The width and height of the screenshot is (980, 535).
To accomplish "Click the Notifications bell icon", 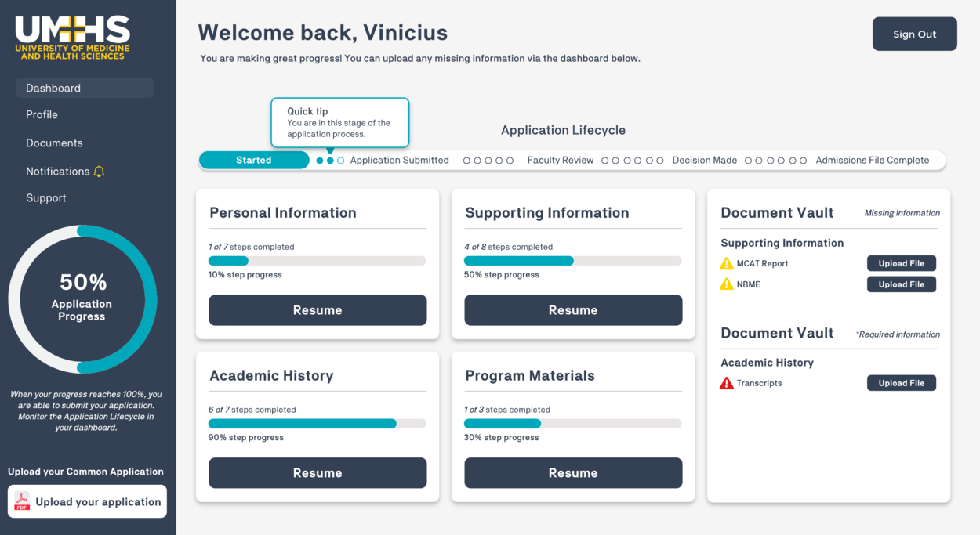I will point(99,172).
